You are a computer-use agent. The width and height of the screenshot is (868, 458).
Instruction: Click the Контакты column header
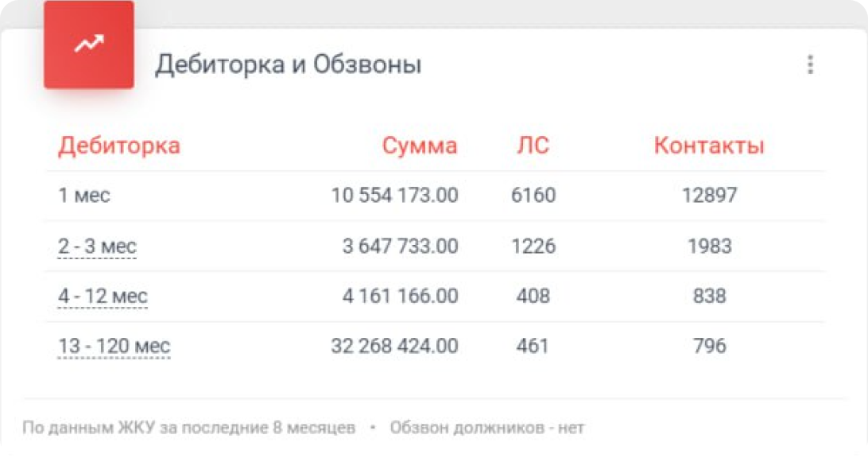709,146
